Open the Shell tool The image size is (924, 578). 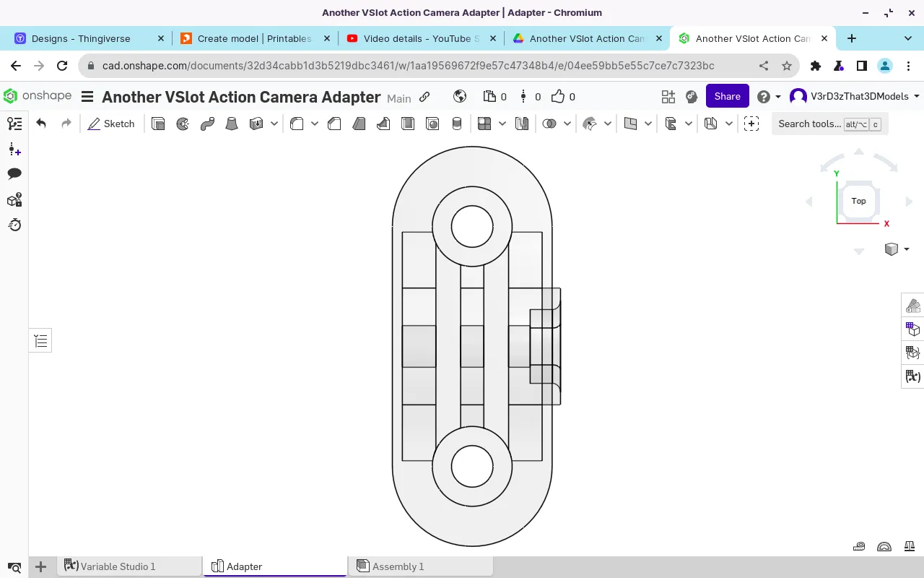[409, 124]
